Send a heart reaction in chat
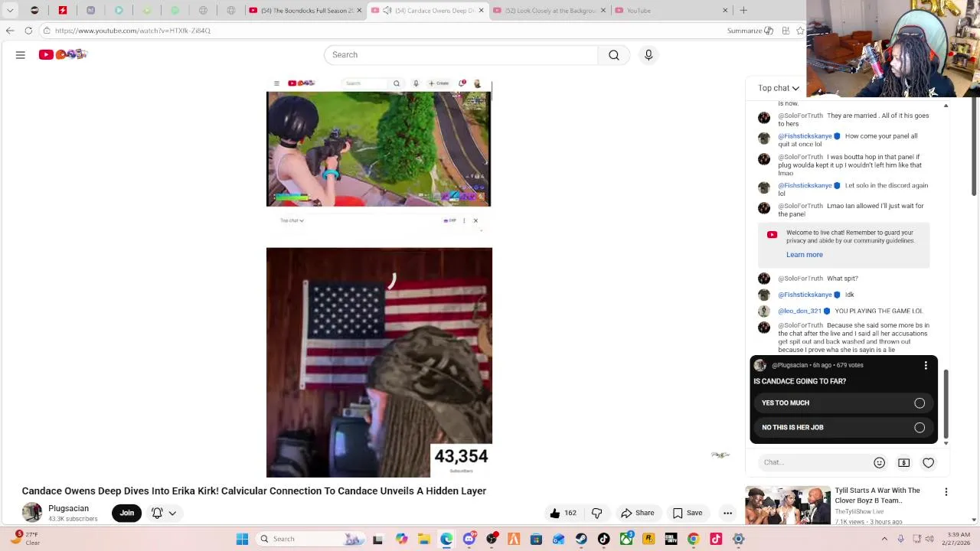Image resolution: width=980 pixels, height=551 pixels. [928, 462]
